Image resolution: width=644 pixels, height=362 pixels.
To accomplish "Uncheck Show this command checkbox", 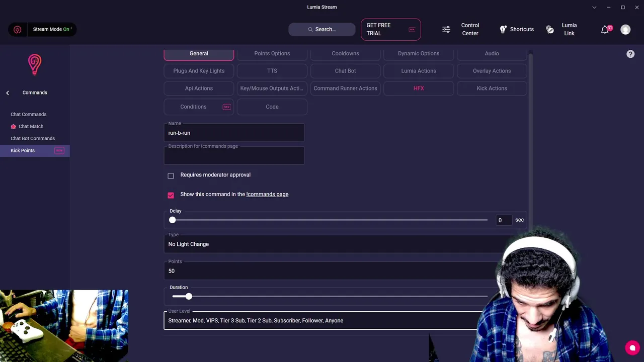I will (171, 195).
